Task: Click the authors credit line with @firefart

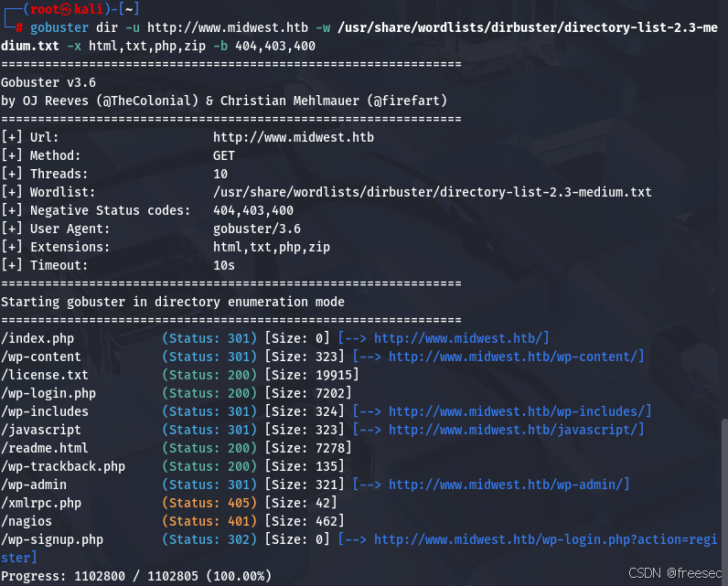Action: (x=224, y=101)
